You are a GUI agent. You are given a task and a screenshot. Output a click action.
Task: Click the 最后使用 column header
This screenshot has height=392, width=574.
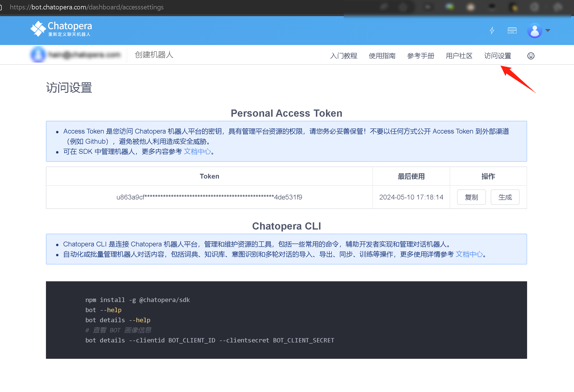coord(411,176)
